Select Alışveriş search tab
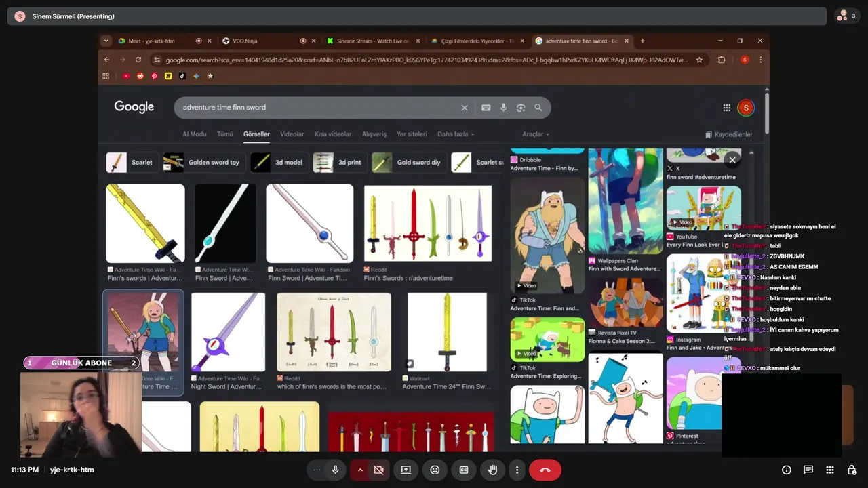This screenshot has height=488, width=868. point(374,134)
